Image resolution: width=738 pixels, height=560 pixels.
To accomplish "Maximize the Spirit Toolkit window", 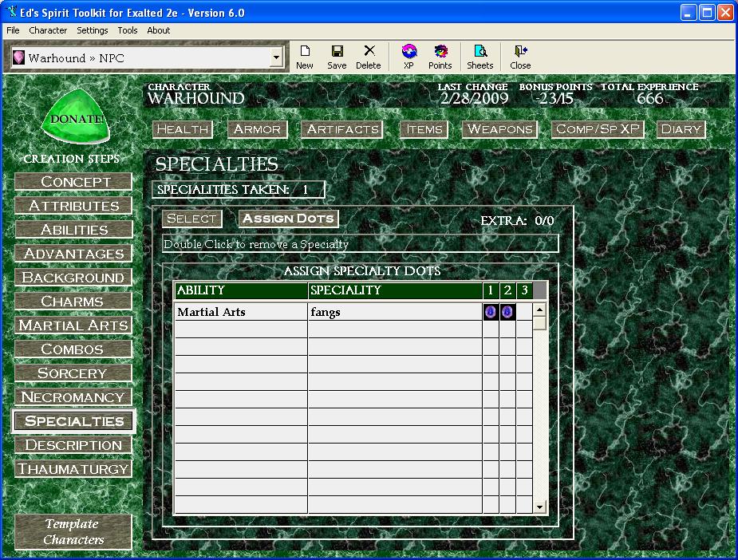I will 707,12.
